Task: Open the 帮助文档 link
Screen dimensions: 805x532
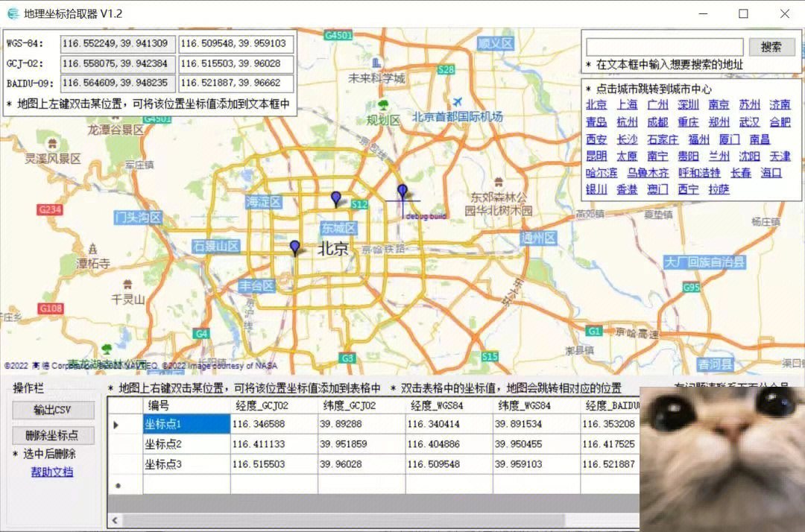Action: pos(52,472)
